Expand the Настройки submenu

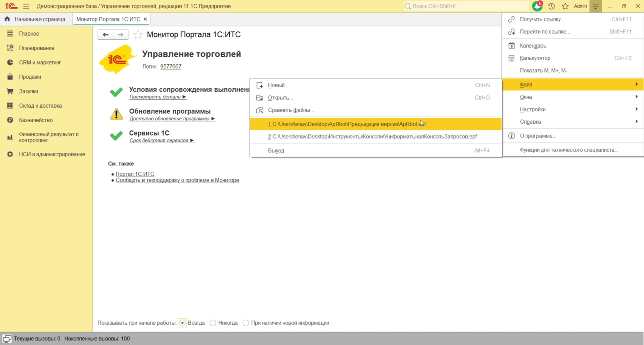573,110
